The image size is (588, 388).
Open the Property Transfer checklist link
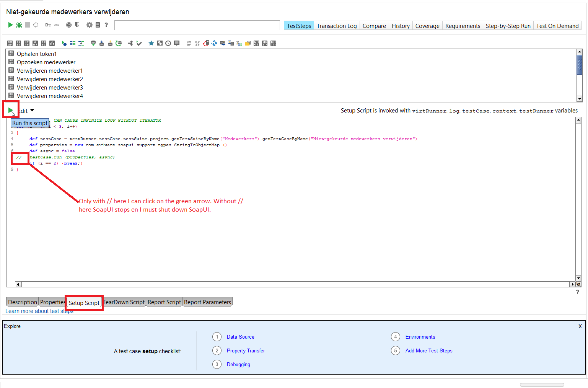[246, 351]
